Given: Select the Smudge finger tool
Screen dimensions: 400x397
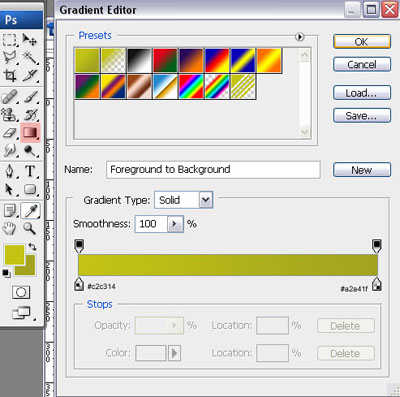Looking at the screenshot, I should click(x=9, y=151).
